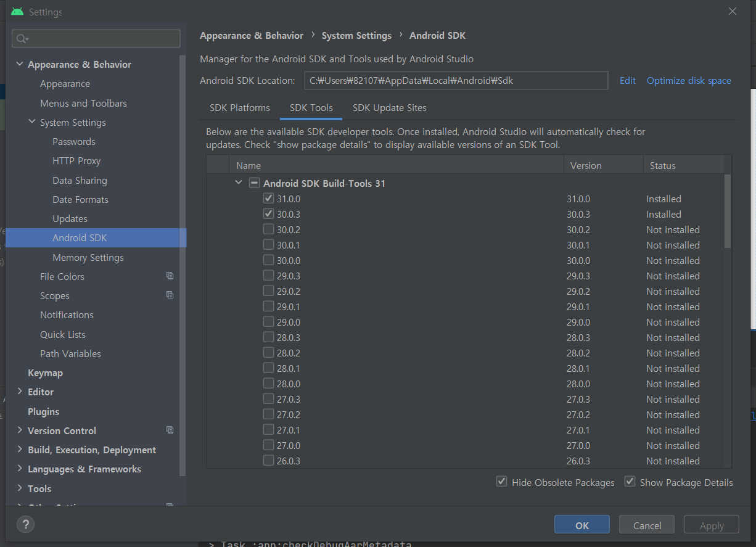Screen dimensions: 756x547
Task: Open Notifications settings
Action: tap(67, 315)
